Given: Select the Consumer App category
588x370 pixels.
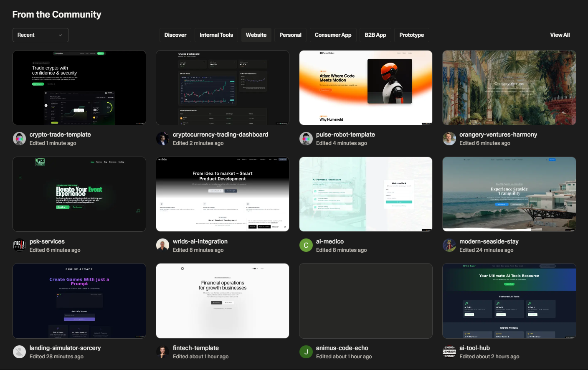Looking at the screenshot, I should (x=333, y=35).
